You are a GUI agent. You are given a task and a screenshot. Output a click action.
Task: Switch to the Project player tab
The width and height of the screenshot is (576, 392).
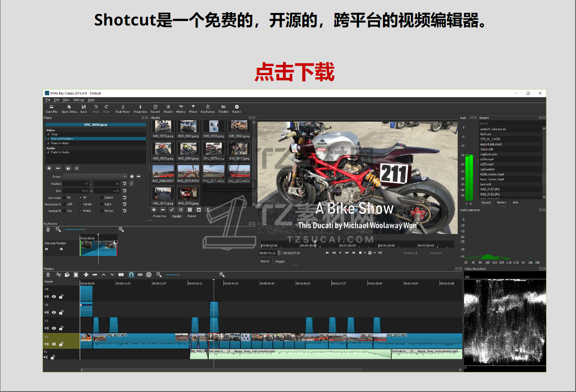(x=280, y=261)
